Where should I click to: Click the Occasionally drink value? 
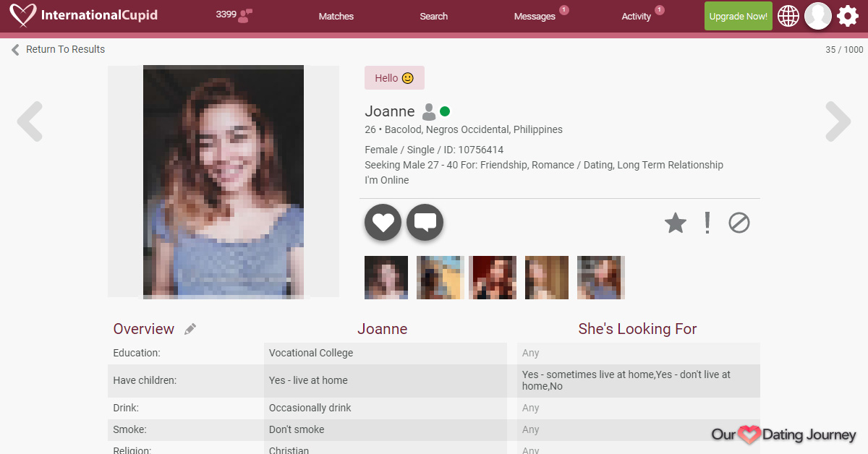click(310, 408)
